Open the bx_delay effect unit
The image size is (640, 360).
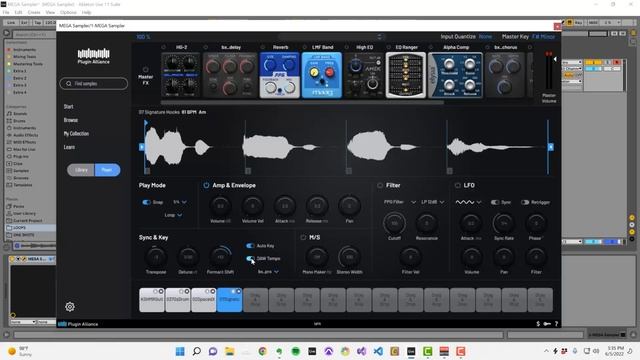coord(230,75)
